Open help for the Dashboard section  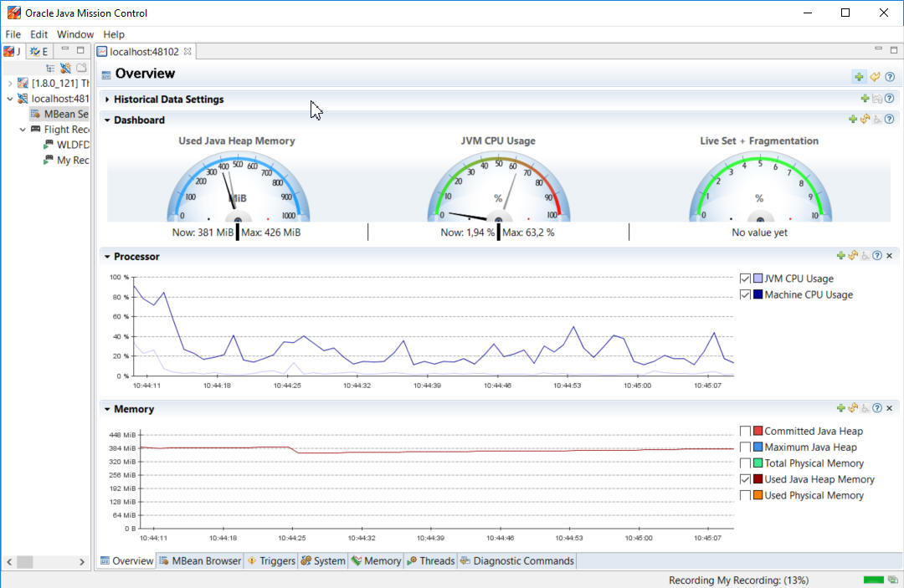point(890,120)
